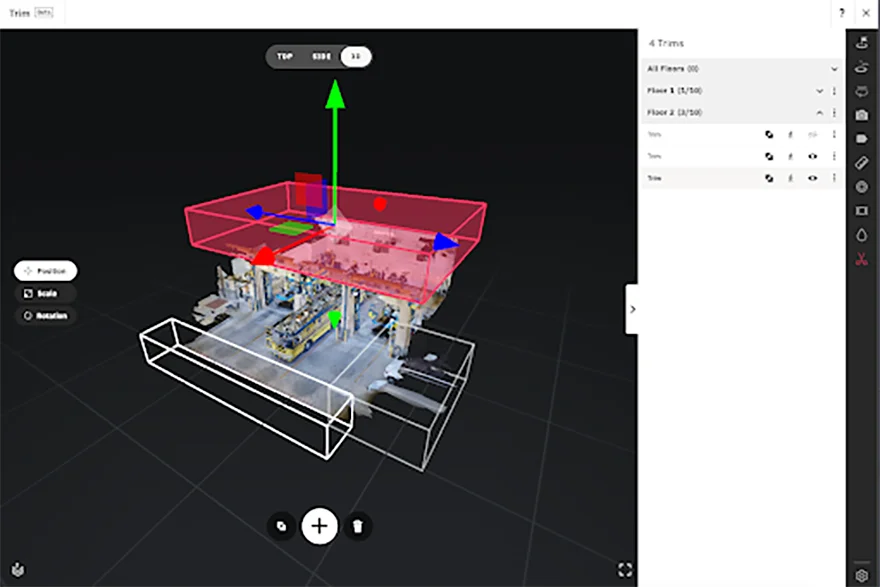Show the hidden first Floor 2 trim
The height and width of the screenshot is (587, 880).
click(812, 133)
